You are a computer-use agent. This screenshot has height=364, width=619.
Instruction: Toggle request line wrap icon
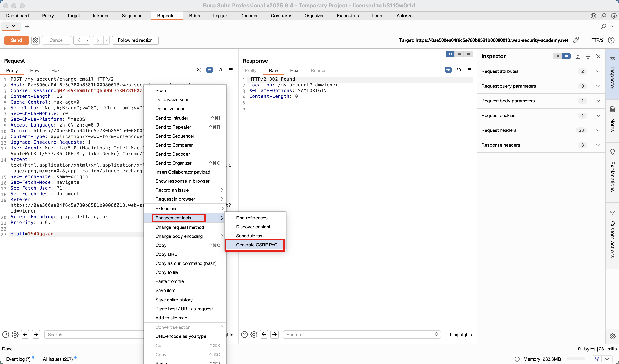pos(210,70)
